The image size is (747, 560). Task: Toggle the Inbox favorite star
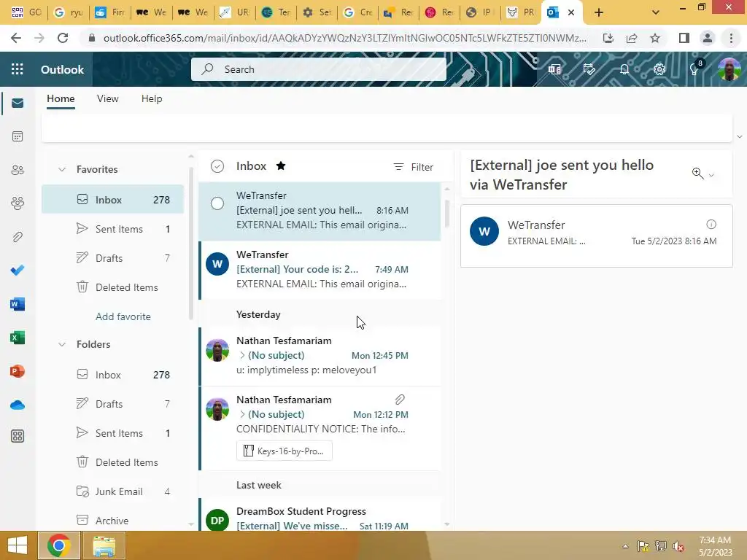point(281,166)
